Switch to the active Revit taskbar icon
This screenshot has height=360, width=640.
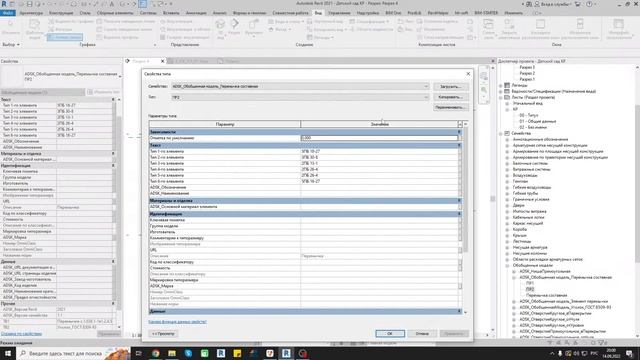coord(286,353)
